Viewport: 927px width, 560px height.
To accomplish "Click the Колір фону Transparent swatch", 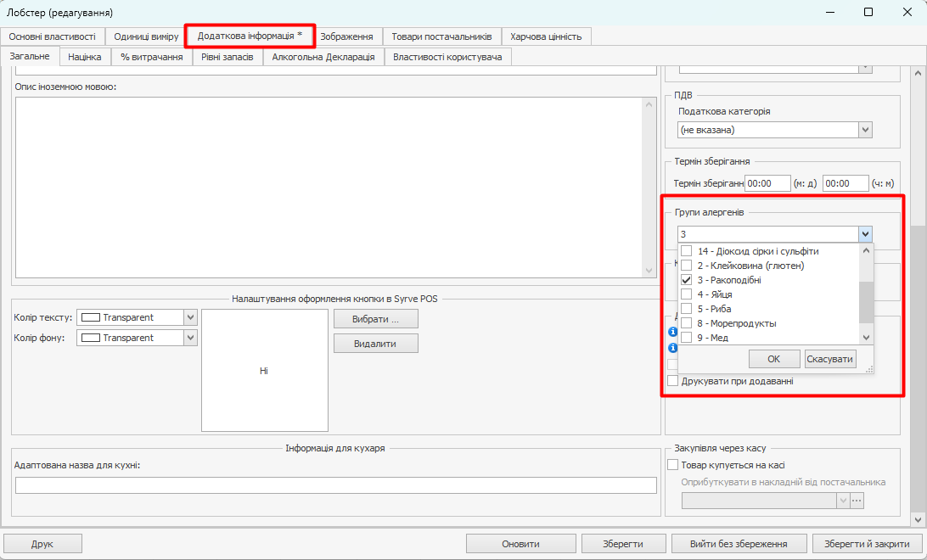I will 90,338.
